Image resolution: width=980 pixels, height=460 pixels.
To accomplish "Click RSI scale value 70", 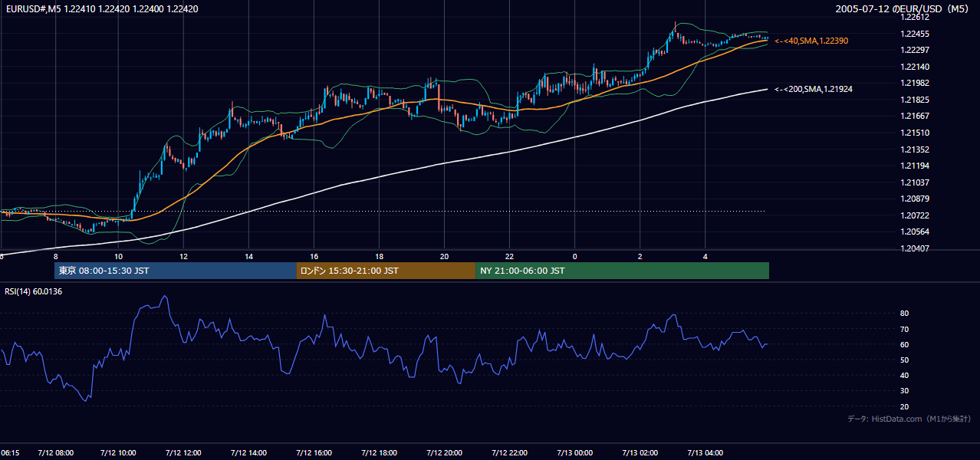I will (x=905, y=329).
